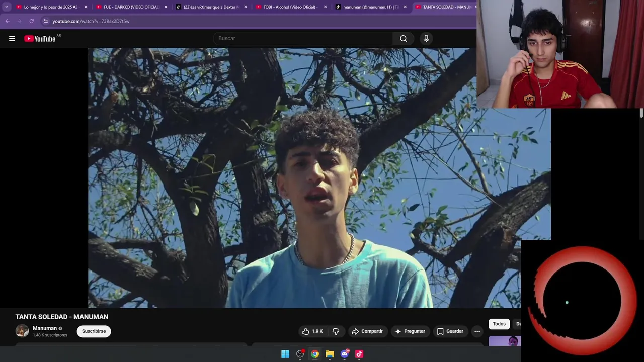Screen dimensions: 644x362
Task: Open Google Chrome from the taskbar
Action: [315, 354]
